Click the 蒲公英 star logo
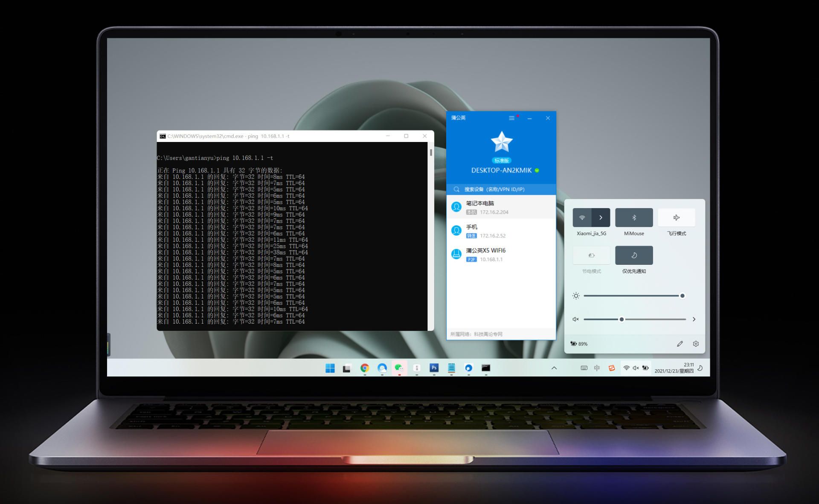The width and height of the screenshot is (819, 504). coord(501,142)
